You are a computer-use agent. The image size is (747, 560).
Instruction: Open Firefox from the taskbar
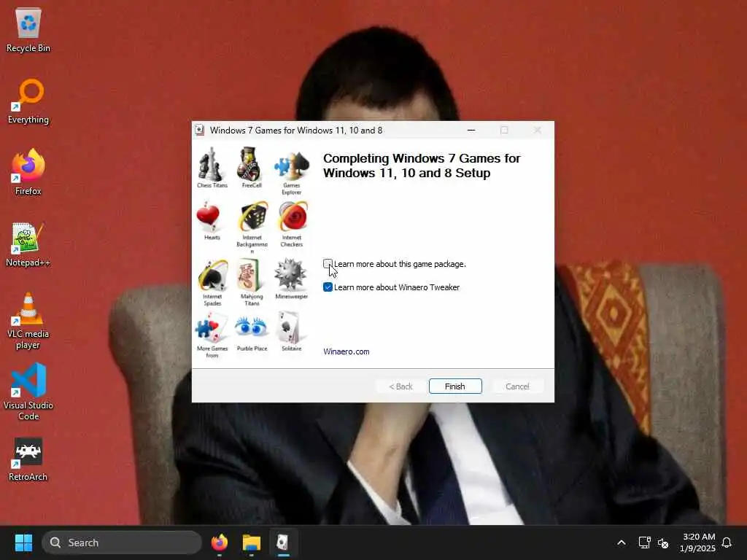tap(219, 542)
